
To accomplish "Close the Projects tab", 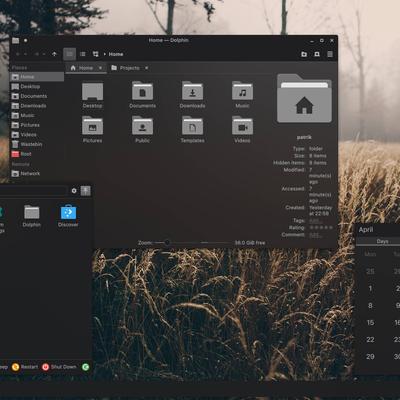I will (x=146, y=68).
